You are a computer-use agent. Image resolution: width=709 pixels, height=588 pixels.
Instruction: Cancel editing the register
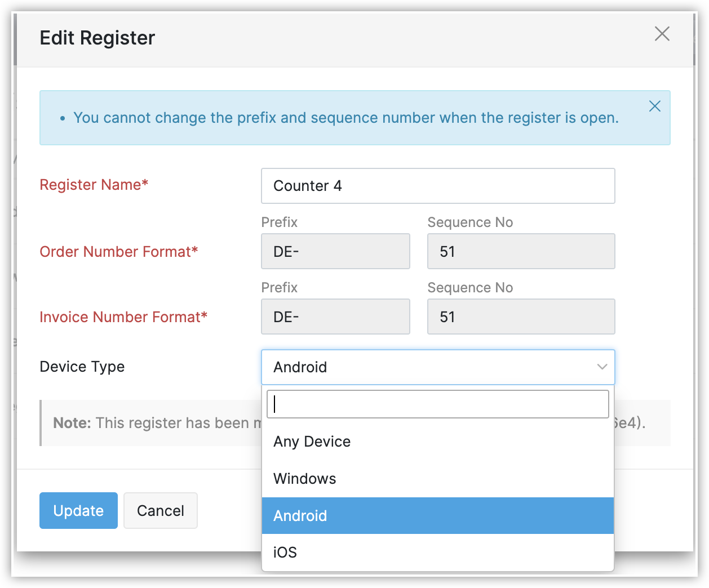[x=161, y=511]
